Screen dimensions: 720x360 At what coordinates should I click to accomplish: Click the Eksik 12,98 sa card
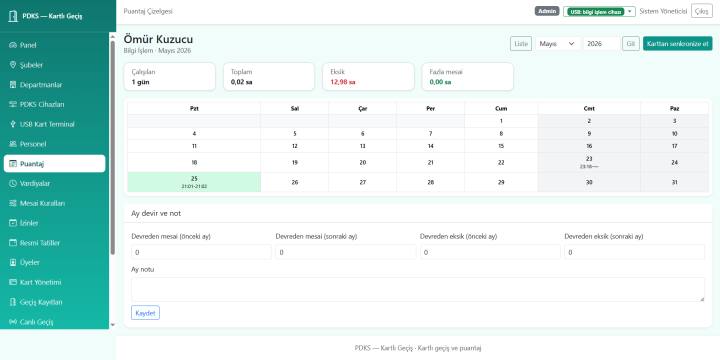(x=368, y=77)
